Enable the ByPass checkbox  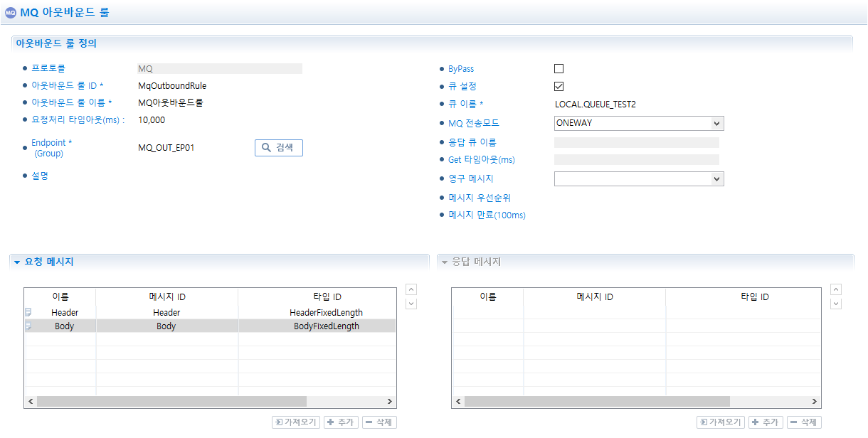pyautogui.click(x=559, y=68)
